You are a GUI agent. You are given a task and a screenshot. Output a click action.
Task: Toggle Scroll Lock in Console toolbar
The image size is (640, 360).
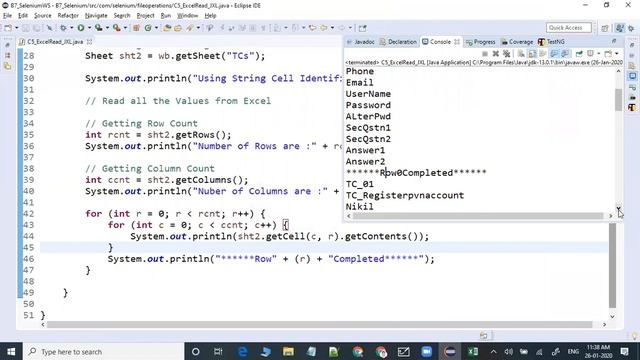(532, 53)
